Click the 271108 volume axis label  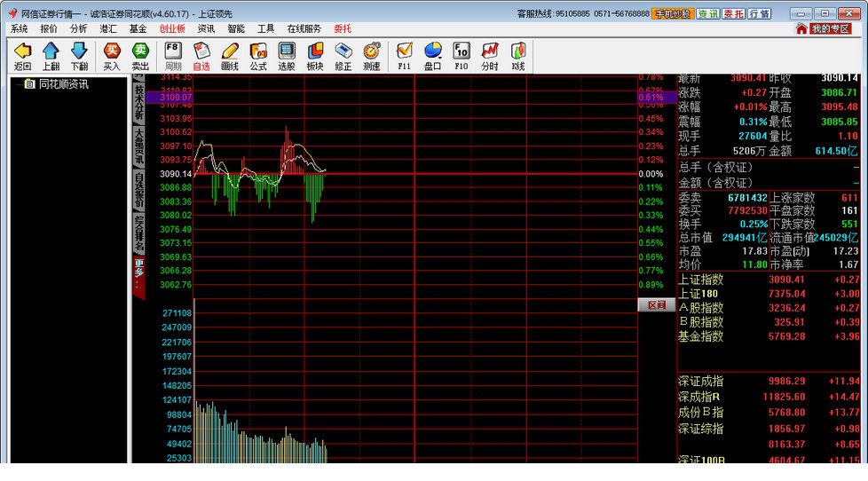[x=177, y=312]
